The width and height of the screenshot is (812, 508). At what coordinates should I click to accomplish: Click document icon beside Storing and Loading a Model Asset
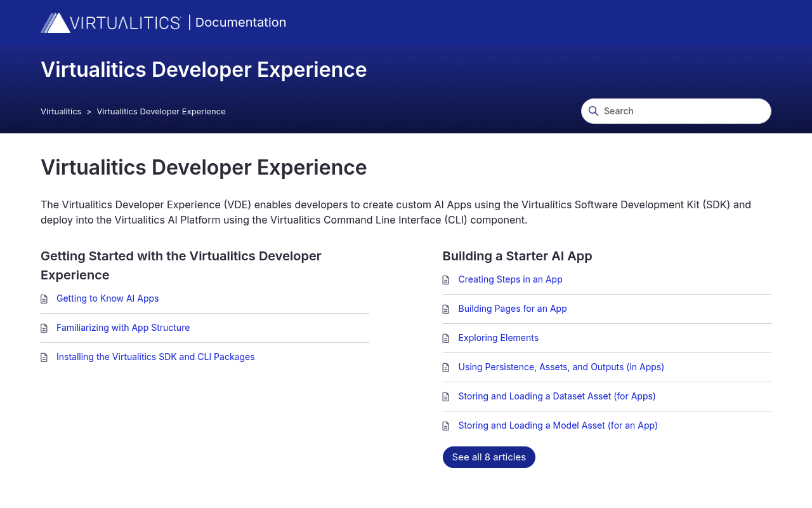click(x=446, y=426)
